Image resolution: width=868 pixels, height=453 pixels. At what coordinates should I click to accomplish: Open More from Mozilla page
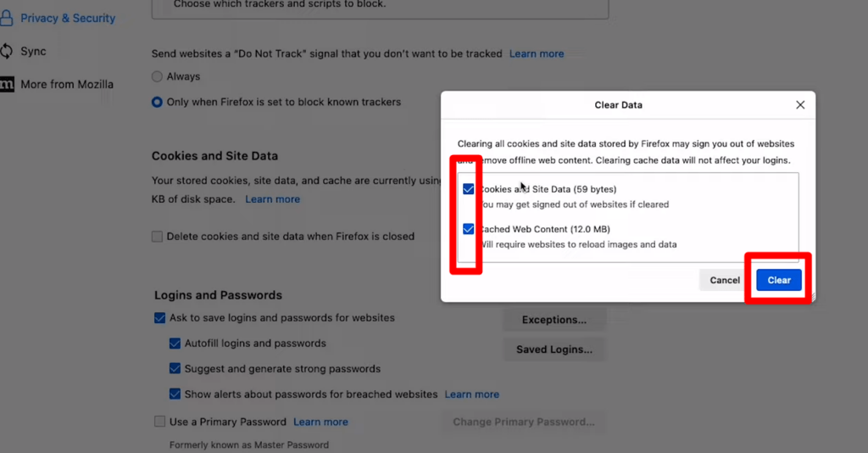[67, 84]
